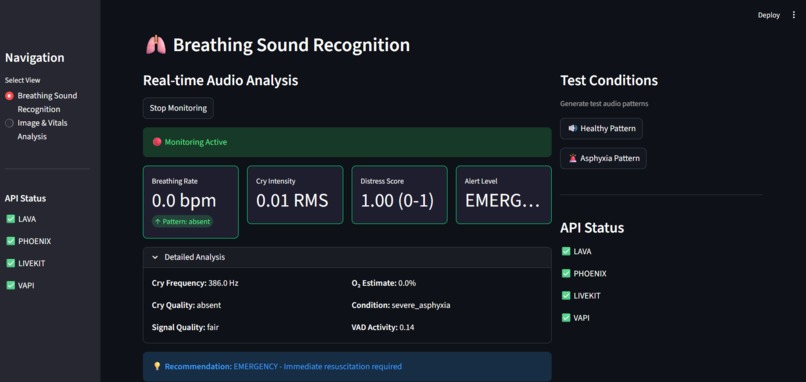This screenshot has height=382, width=806.
Task: Click the Cry Intensity card label
Action: [276, 181]
